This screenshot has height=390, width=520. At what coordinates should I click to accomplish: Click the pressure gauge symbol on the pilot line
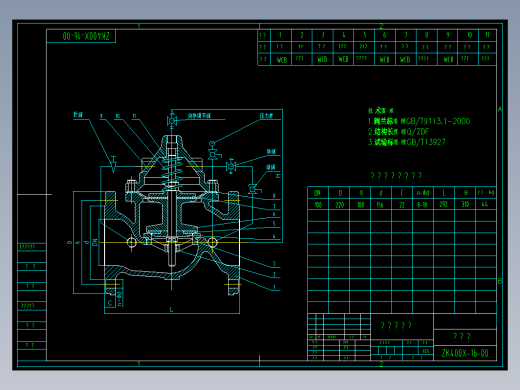(x=212, y=144)
